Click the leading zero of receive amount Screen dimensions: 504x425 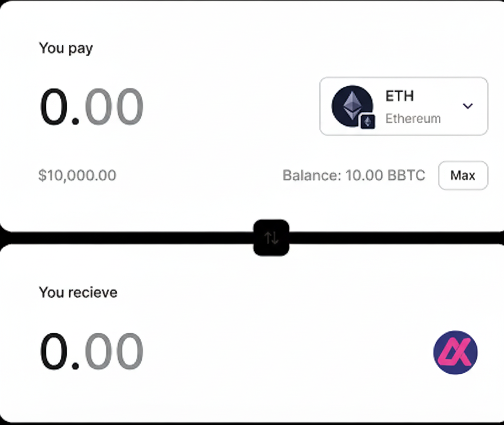pos(55,351)
